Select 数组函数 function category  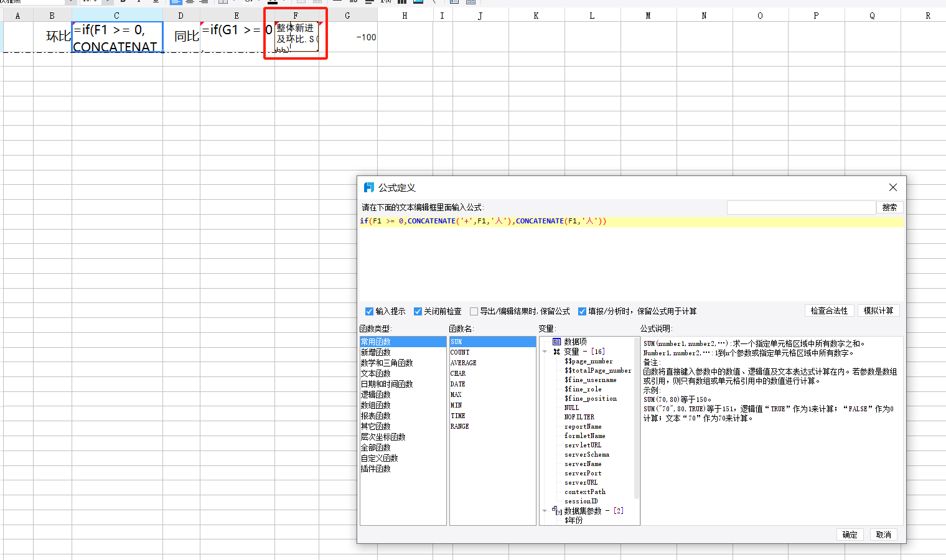coord(376,405)
